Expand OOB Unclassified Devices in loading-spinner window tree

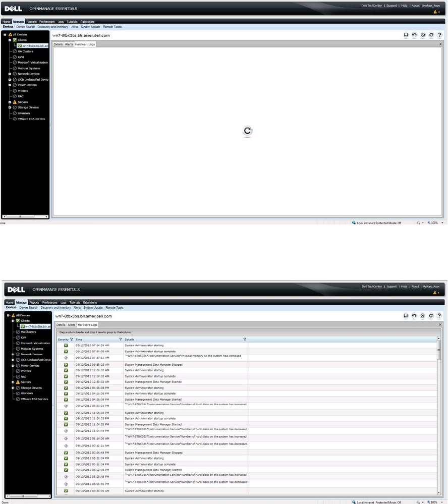10,80
